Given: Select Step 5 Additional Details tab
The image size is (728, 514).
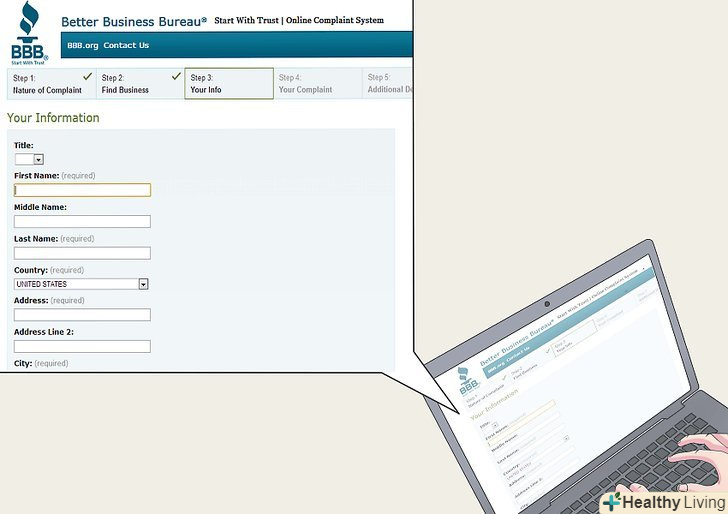Looking at the screenshot, I should (388, 84).
